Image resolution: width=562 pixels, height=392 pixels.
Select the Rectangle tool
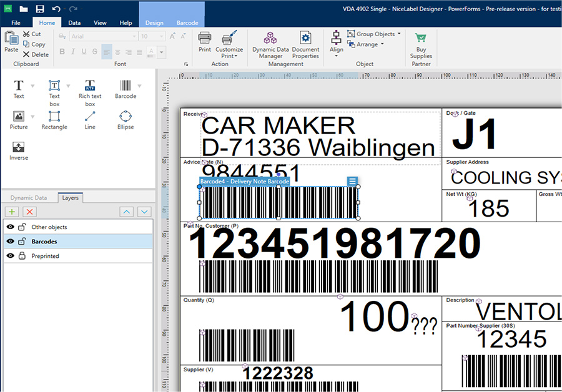click(54, 120)
